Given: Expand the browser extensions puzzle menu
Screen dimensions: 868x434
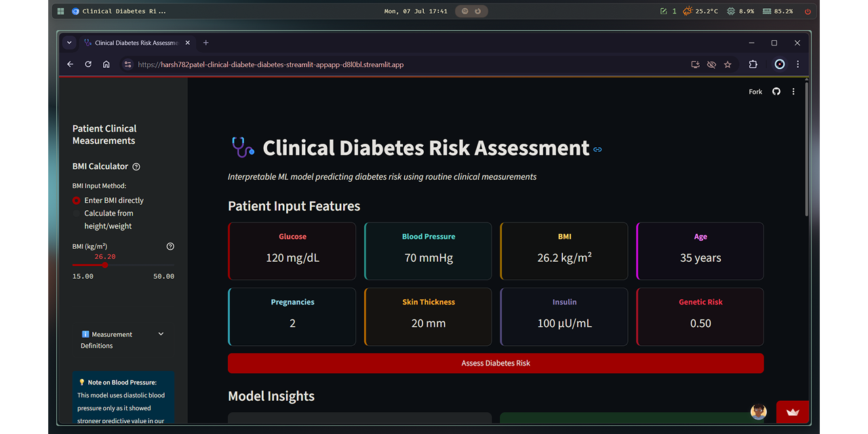Looking at the screenshot, I should (x=753, y=64).
